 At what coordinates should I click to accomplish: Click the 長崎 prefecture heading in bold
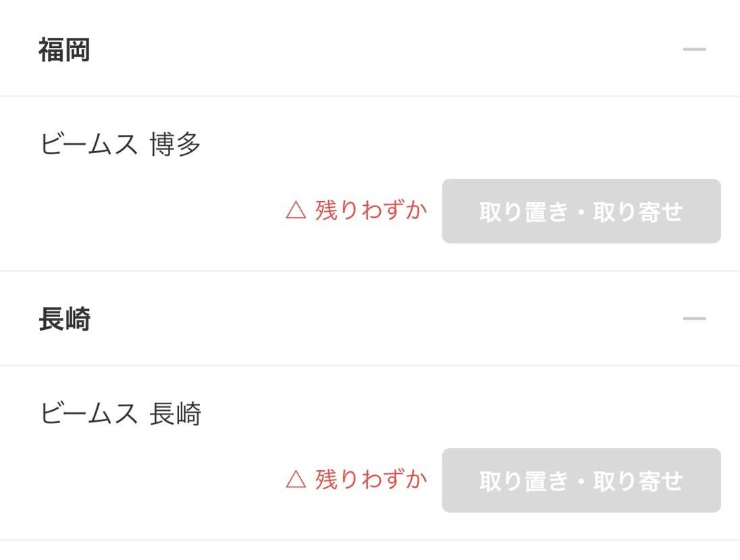(64, 319)
